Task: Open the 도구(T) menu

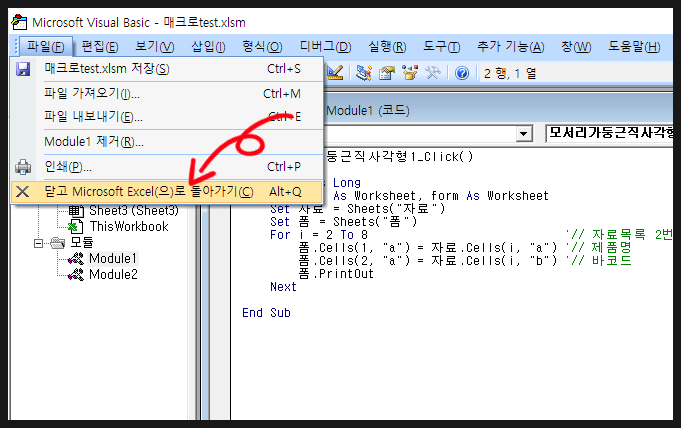Action: (441, 46)
